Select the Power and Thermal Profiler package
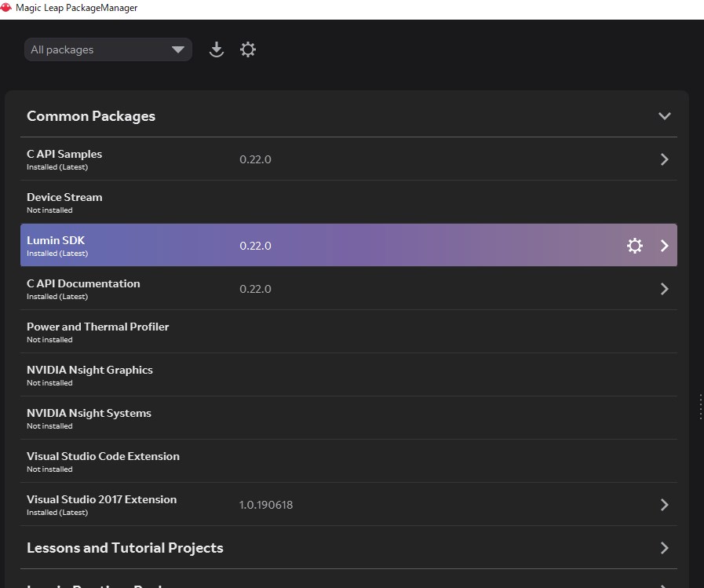The height and width of the screenshot is (588, 704). [x=98, y=327]
